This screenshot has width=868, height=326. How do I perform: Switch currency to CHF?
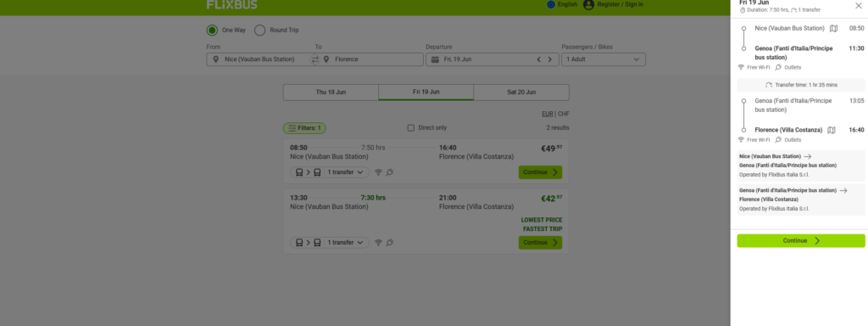point(564,114)
